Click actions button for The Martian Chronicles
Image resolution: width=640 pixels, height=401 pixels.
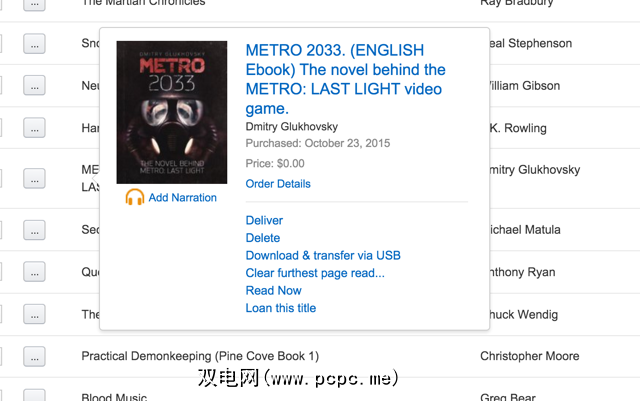tap(35, 3)
